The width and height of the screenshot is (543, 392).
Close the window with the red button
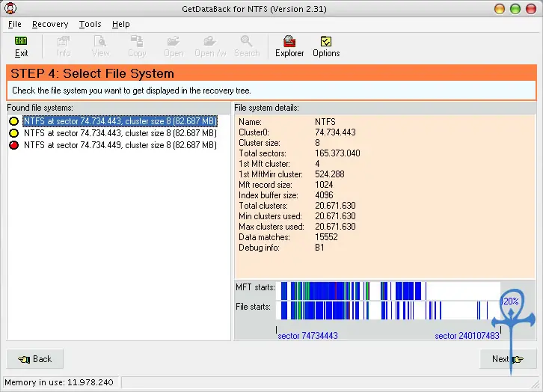[x=531, y=9]
